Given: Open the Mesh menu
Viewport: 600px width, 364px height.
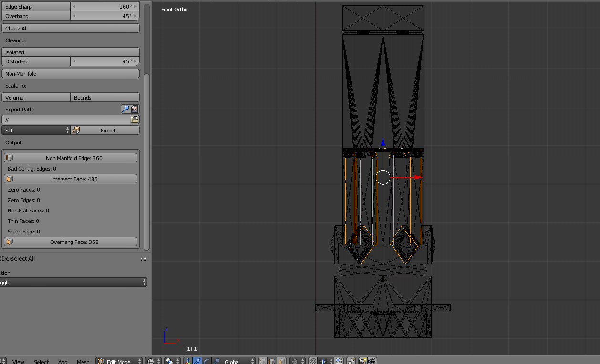Looking at the screenshot, I should 83,362.
